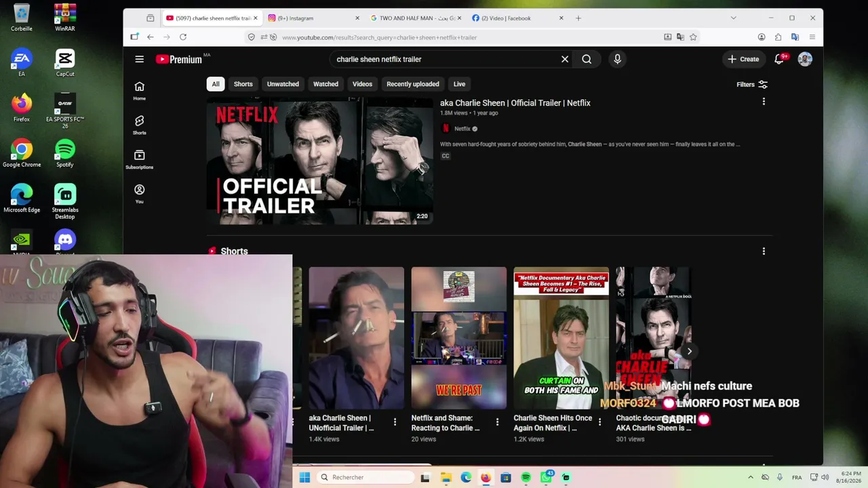Open Home in YouTube sidebar
Screen dimensions: 868x488
[139, 90]
